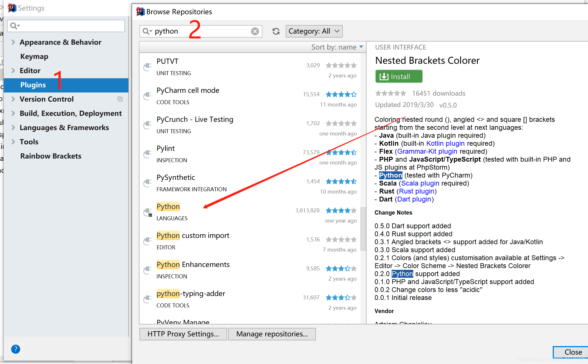Image resolution: width=588 pixels, height=364 pixels.
Task: Click the python-typing-adder plugin icon
Action: (x=147, y=299)
